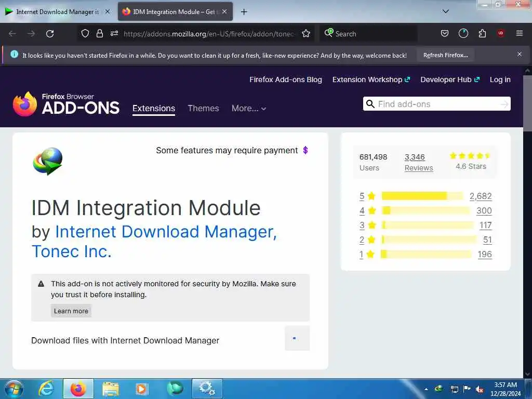Click the Action Center flag tray icon
Viewport: 532px width, 399px height.
(x=467, y=389)
